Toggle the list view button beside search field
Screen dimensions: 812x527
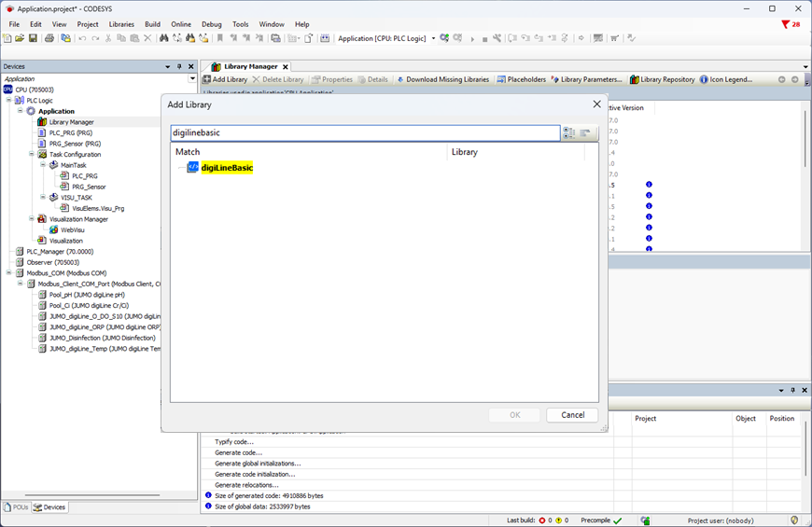[585, 133]
